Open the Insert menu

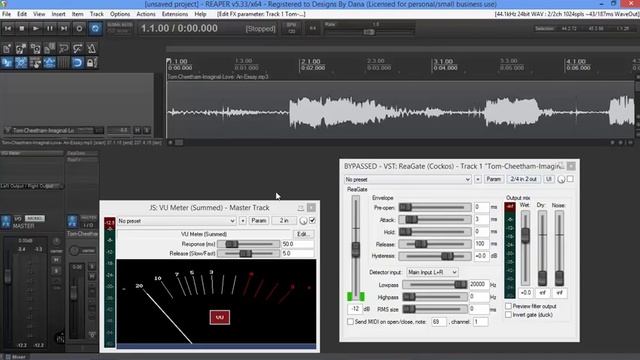[x=58, y=14]
